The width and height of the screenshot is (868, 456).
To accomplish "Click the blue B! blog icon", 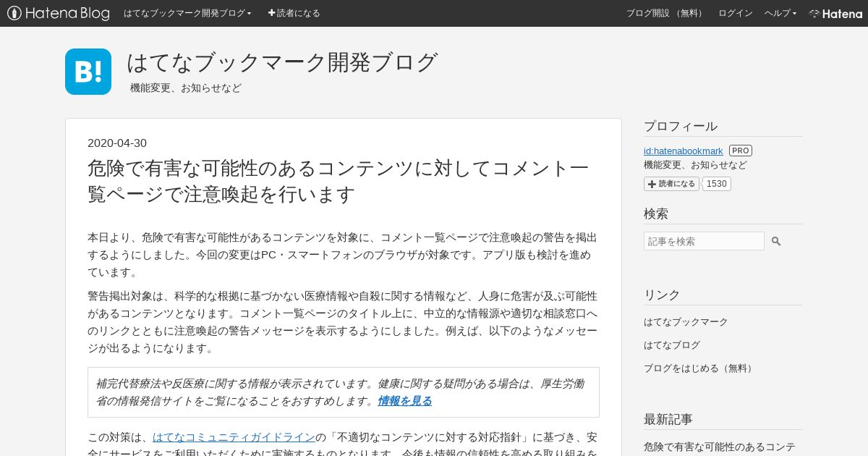I will 88,72.
